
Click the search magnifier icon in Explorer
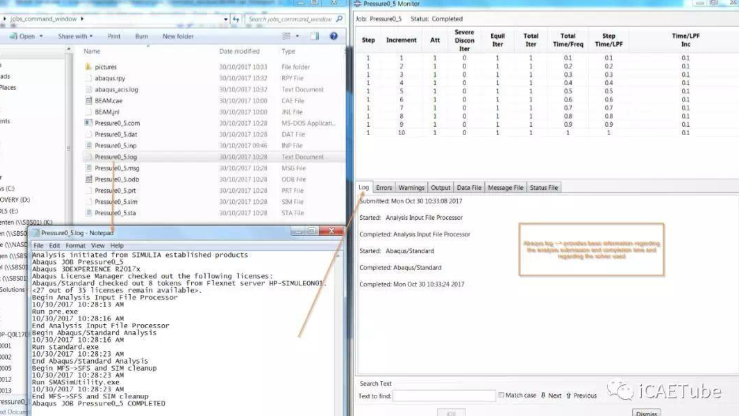point(339,19)
